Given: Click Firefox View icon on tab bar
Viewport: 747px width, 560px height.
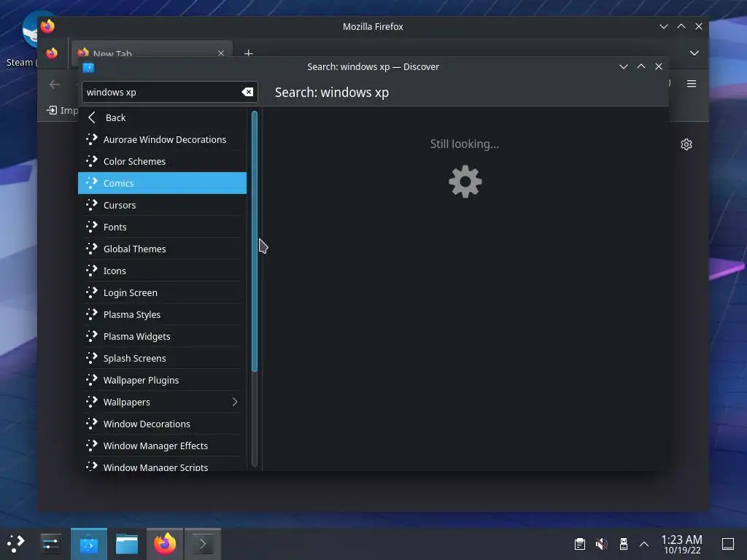Looking at the screenshot, I should pos(52,52).
